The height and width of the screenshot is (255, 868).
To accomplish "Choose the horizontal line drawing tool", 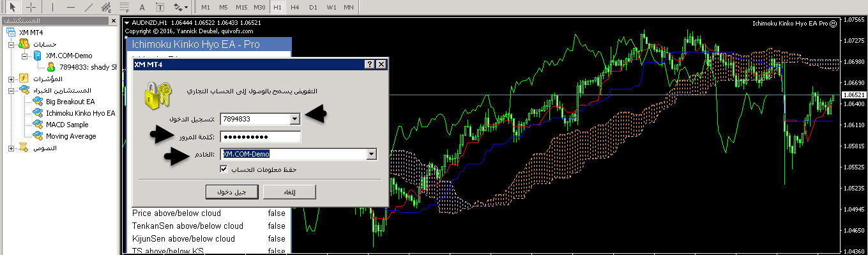I will point(70,7).
